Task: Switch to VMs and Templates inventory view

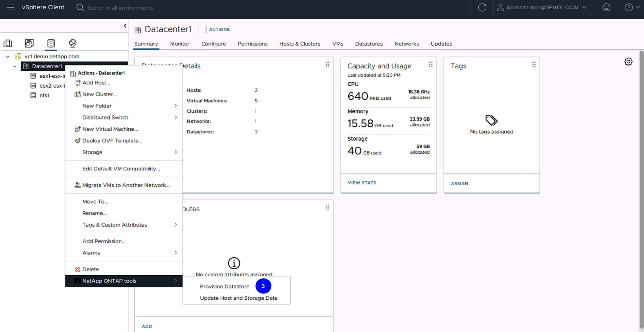Action: point(29,43)
